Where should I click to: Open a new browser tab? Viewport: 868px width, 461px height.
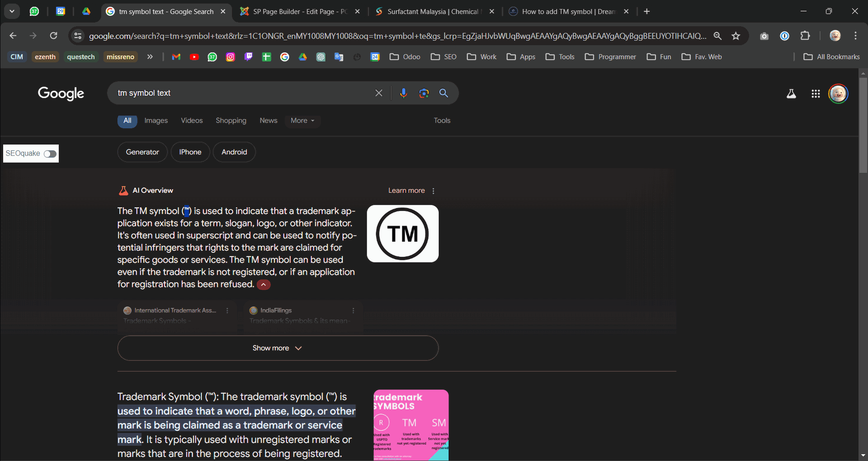pyautogui.click(x=647, y=11)
